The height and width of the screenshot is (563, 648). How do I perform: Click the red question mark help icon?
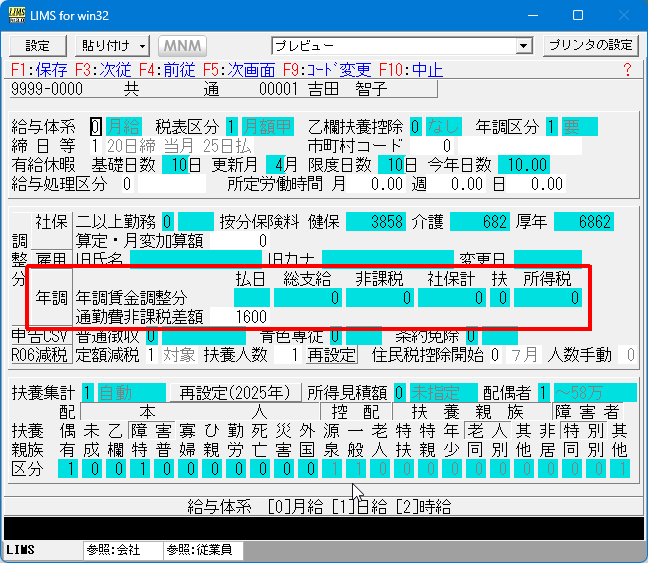tap(627, 70)
